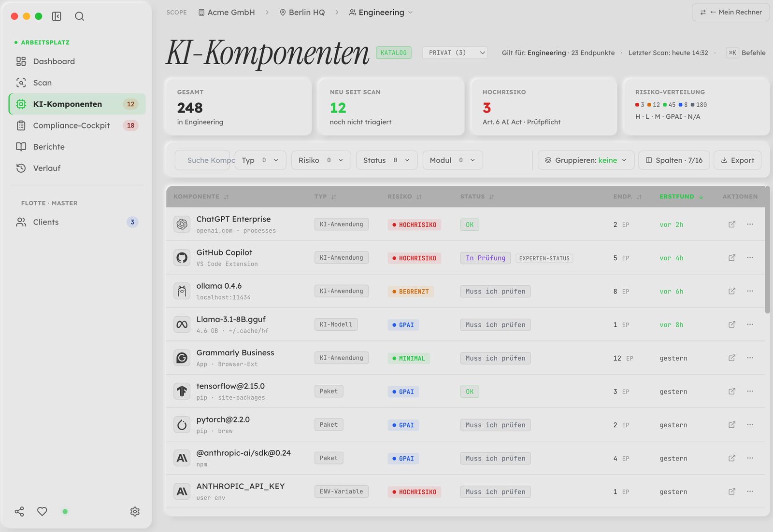Open the PRIVAT (3) view dropdown
The width and height of the screenshot is (773, 532).
coord(455,53)
